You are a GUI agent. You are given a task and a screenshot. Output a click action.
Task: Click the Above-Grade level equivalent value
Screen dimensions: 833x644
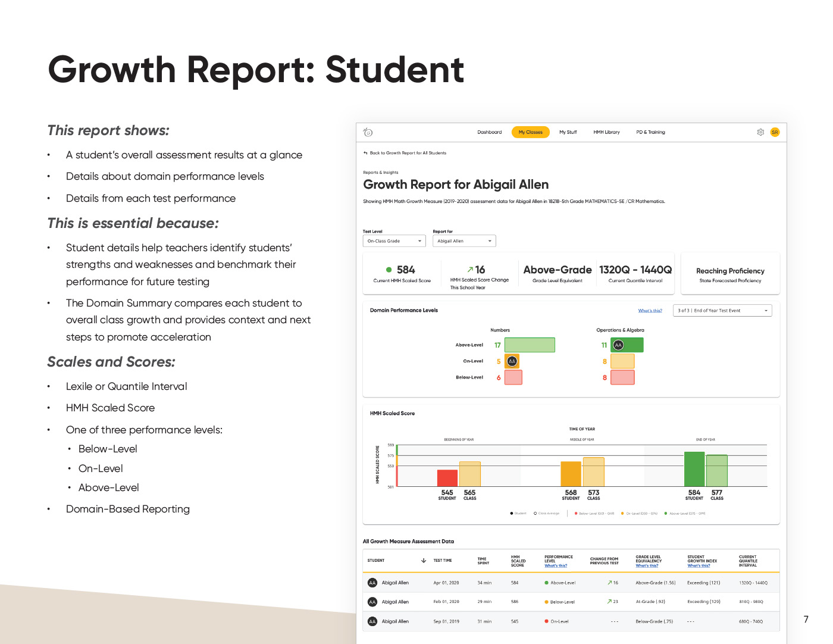tap(558, 270)
